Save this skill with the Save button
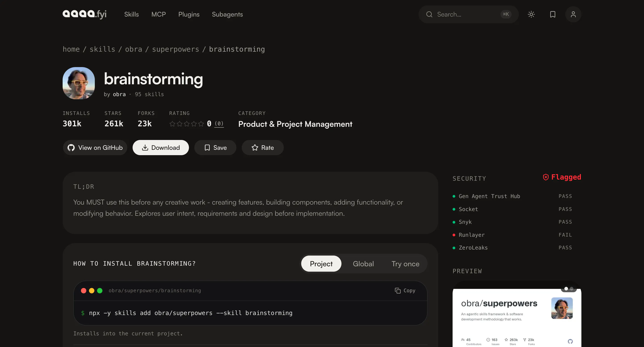The image size is (644, 347). (x=215, y=148)
